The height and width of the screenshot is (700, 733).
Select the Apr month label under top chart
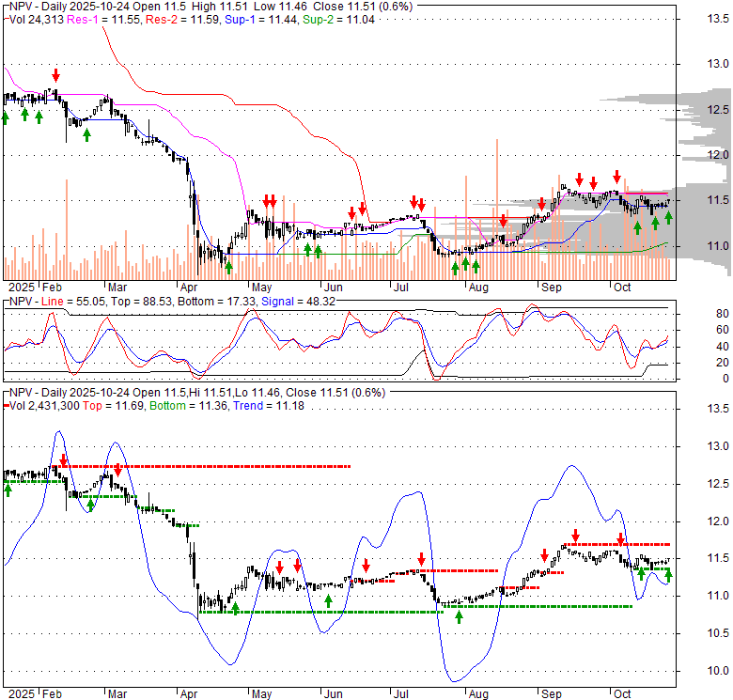tap(189, 287)
